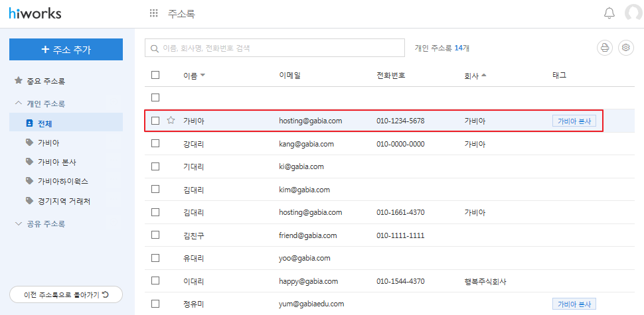Click the notification bell icon
644x315 pixels.
(609, 13)
